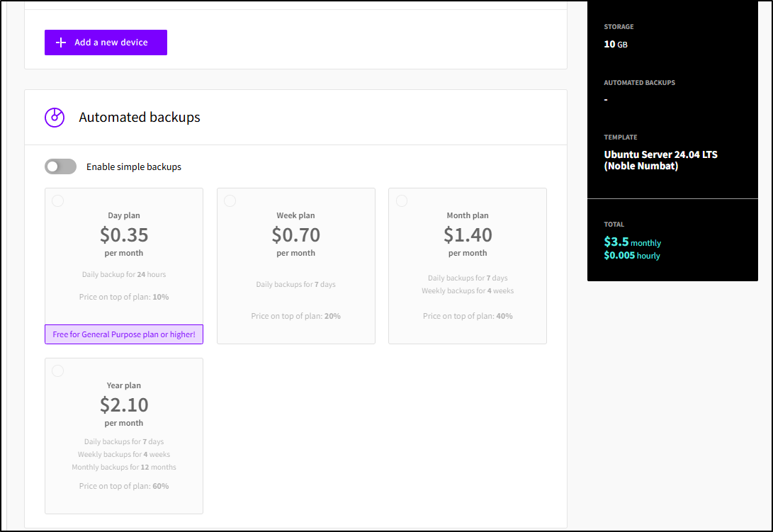Click the Day plan 'Price on top of plan: 10%' text
Screen dimensions: 773x532
pyautogui.click(x=124, y=297)
